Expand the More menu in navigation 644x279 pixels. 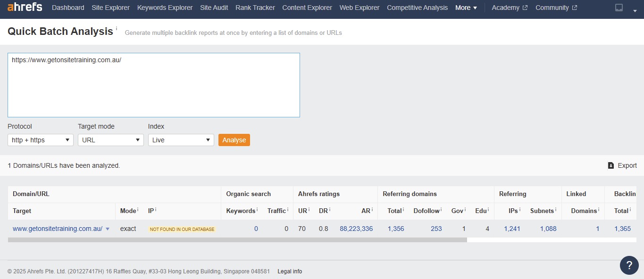466,8
